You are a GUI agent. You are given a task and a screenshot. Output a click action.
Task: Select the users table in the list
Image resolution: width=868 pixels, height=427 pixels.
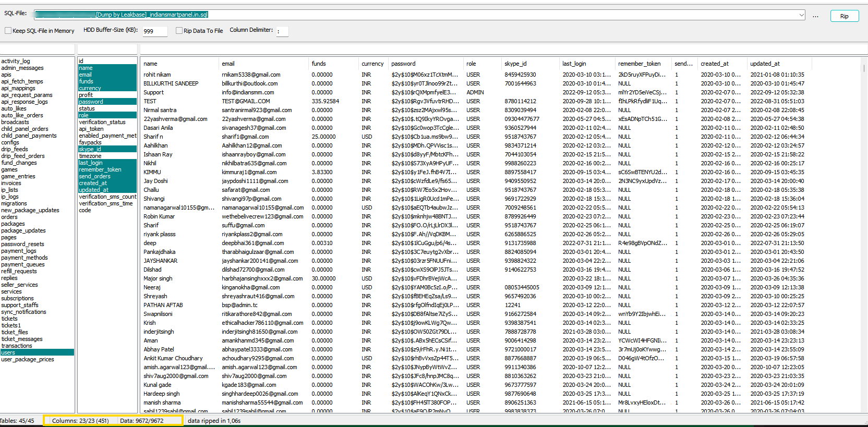click(37, 352)
